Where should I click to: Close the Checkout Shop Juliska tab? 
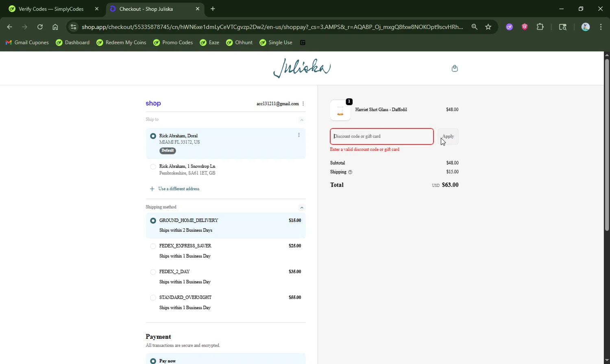click(198, 9)
